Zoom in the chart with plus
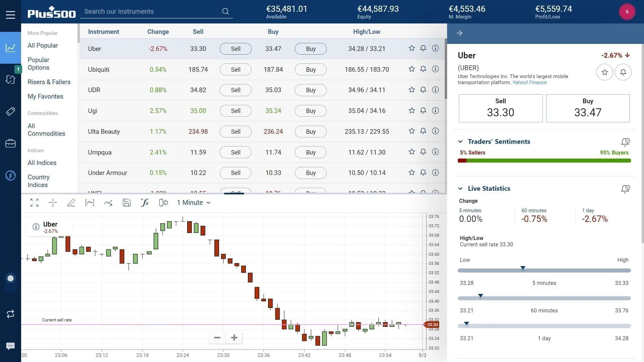644x362 pixels. click(234, 338)
